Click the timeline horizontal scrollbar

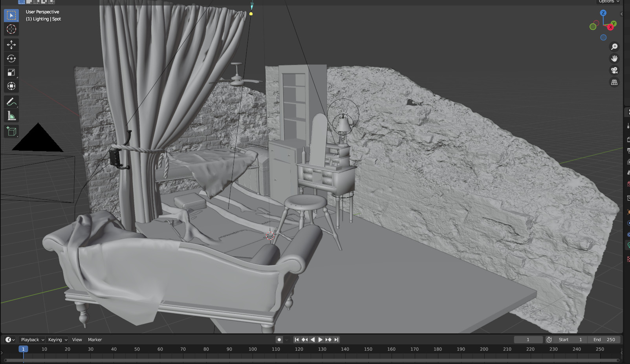click(311, 360)
